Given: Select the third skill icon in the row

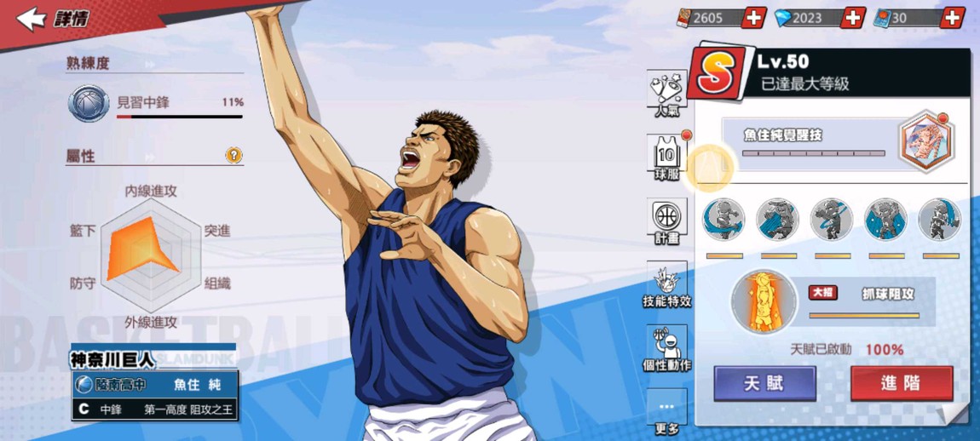Looking at the screenshot, I should [x=832, y=220].
